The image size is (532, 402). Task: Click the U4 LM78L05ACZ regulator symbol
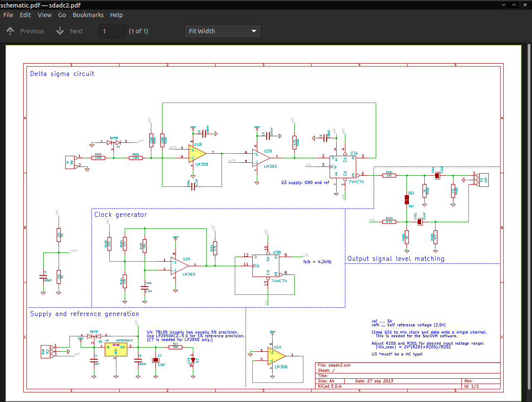pyautogui.click(x=116, y=350)
